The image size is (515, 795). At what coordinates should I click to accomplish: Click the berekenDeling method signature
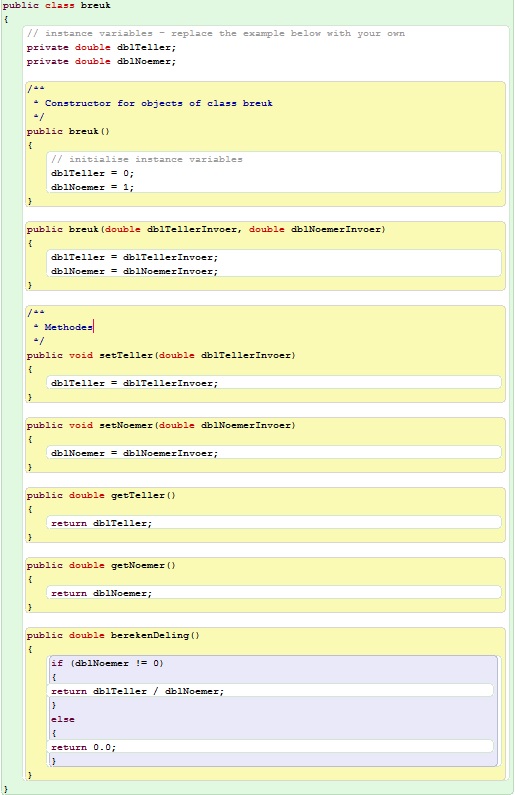[113, 635]
